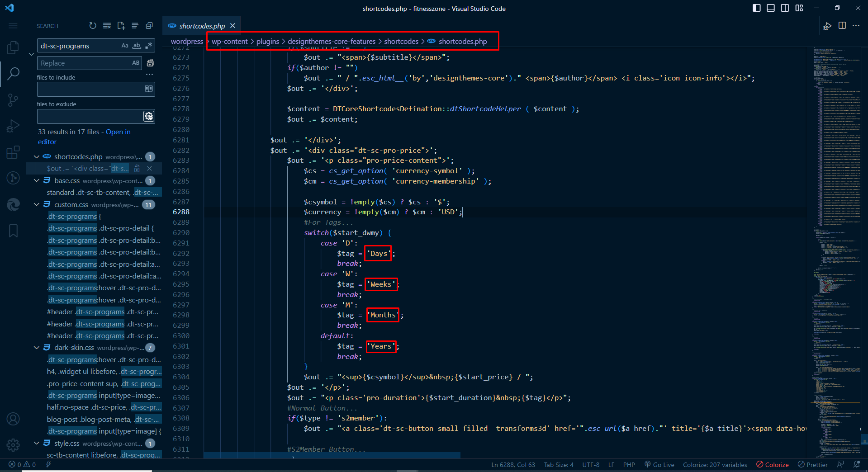Image resolution: width=868 pixels, height=472 pixels.
Task: Select the shortcodes.php editor tab
Action: (x=202, y=26)
